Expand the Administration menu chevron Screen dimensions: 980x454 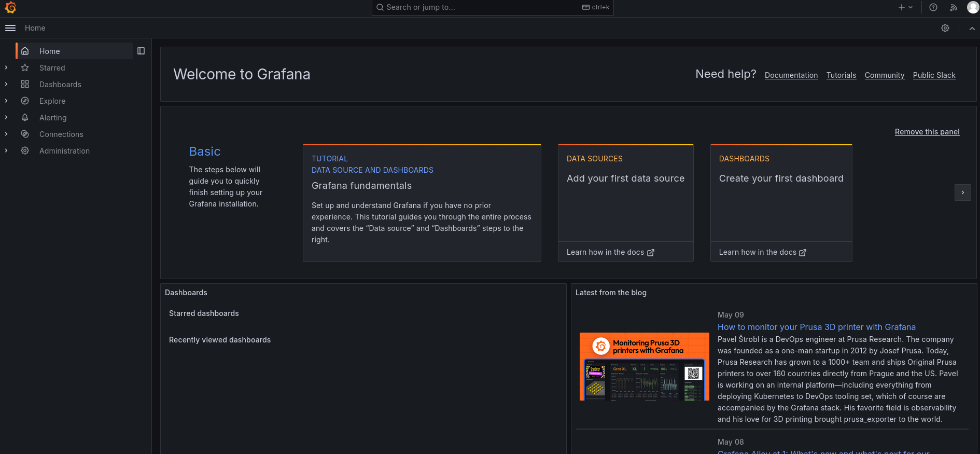click(x=6, y=150)
